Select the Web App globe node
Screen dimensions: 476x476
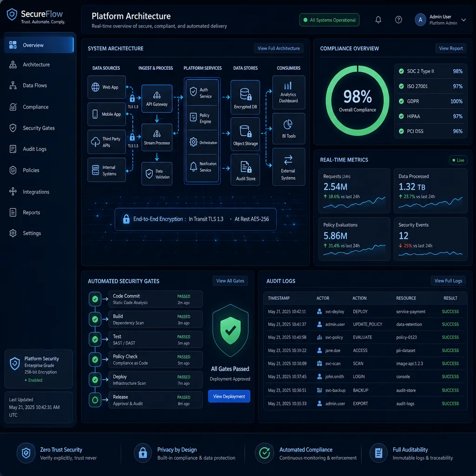[106, 87]
